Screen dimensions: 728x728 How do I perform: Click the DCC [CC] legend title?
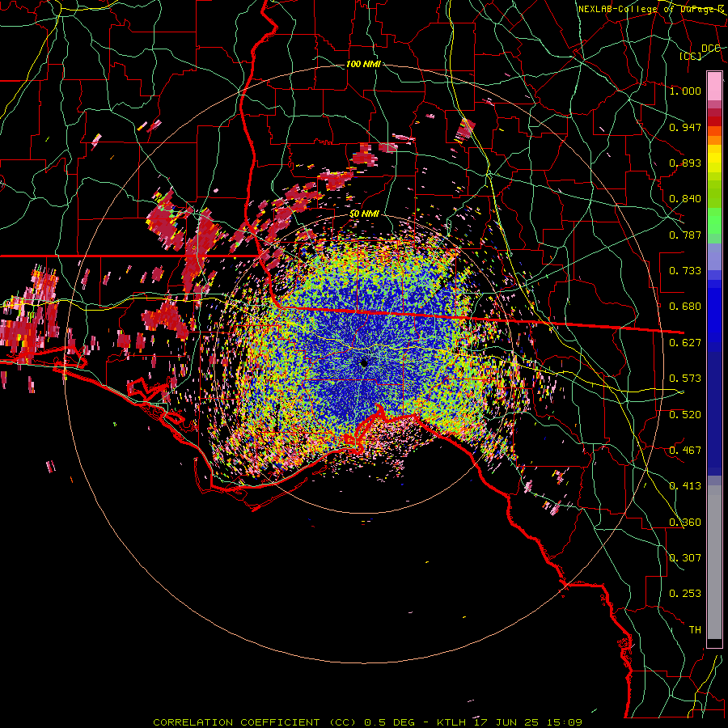click(x=700, y=52)
